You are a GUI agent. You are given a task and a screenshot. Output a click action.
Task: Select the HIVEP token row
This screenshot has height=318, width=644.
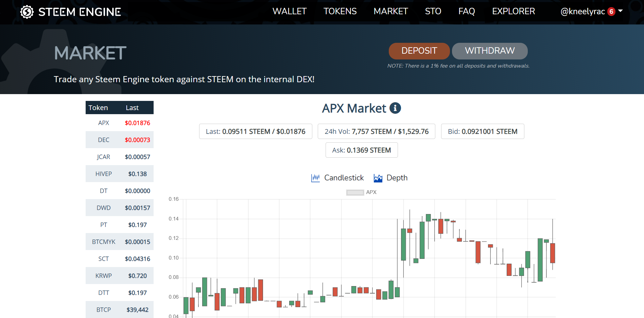click(x=120, y=174)
